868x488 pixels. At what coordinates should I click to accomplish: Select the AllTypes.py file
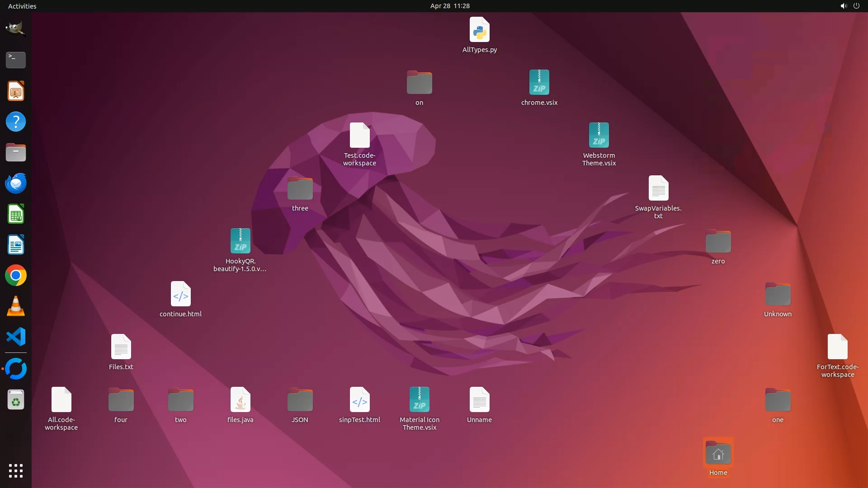point(479,30)
